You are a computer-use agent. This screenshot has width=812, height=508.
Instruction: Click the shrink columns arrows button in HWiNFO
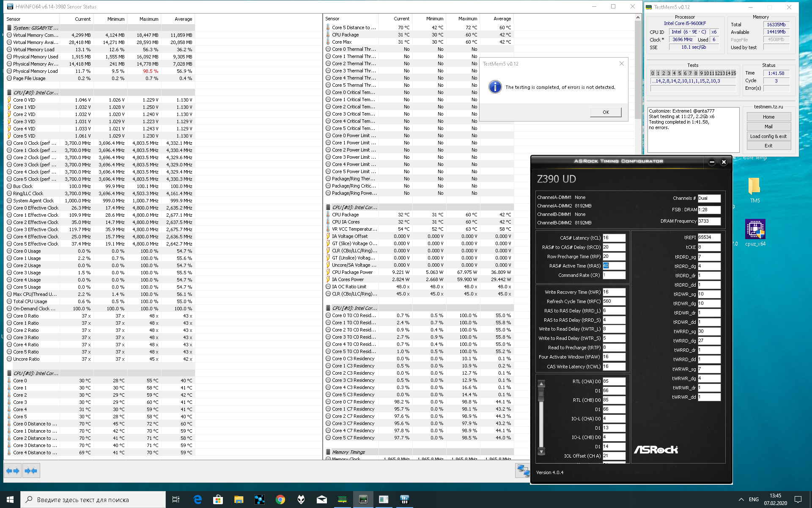point(30,471)
